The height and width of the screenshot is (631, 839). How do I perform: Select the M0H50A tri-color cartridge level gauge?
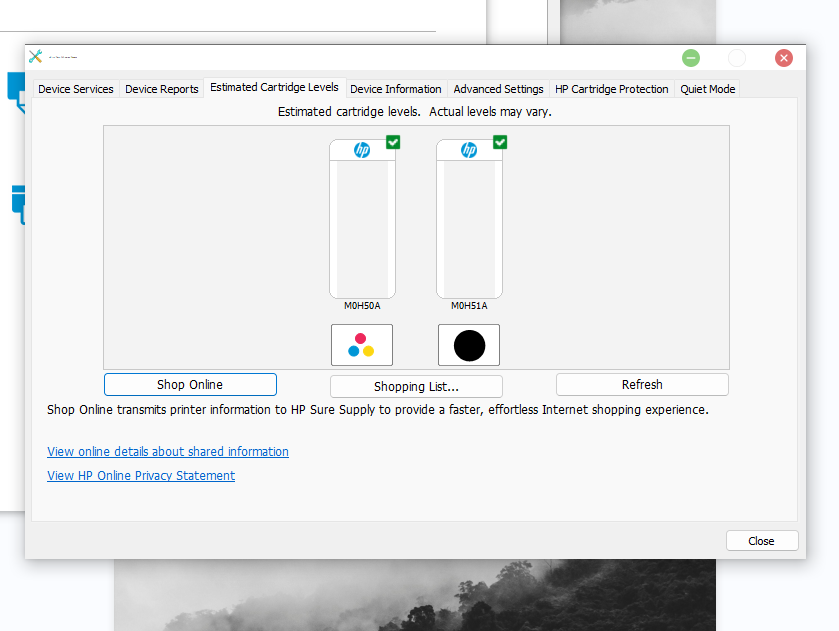pos(362,219)
